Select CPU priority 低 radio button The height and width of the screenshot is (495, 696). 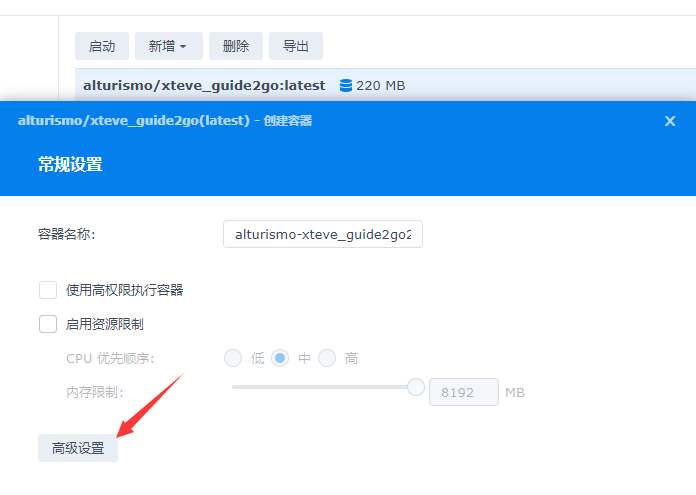(x=233, y=358)
